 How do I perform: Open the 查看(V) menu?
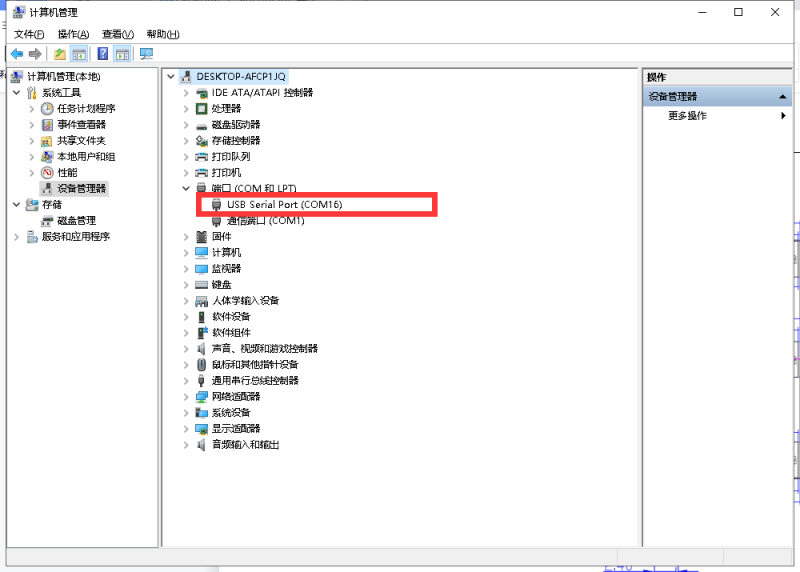[118, 34]
